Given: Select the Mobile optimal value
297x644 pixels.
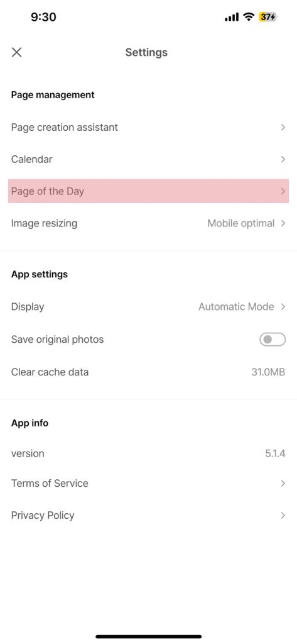Looking at the screenshot, I should point(240,223).
